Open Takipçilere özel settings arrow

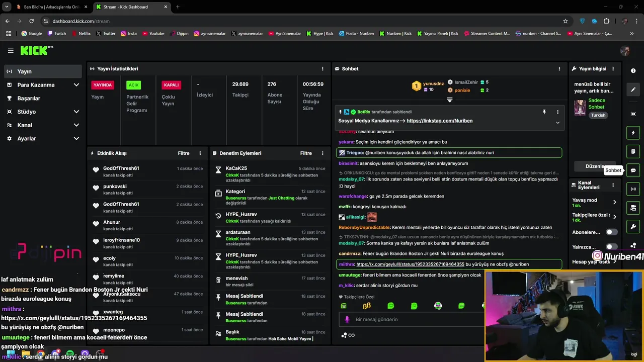click(x=614, y=217)
